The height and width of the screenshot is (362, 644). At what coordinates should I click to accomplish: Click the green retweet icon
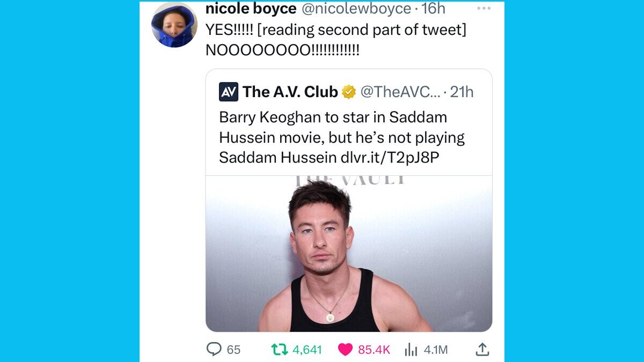point(280,350)
